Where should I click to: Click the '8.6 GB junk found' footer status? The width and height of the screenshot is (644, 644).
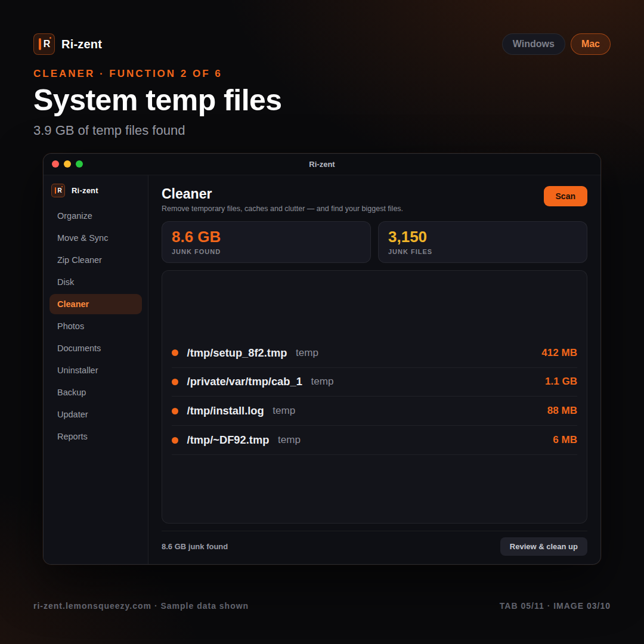(x=194, y=547)
